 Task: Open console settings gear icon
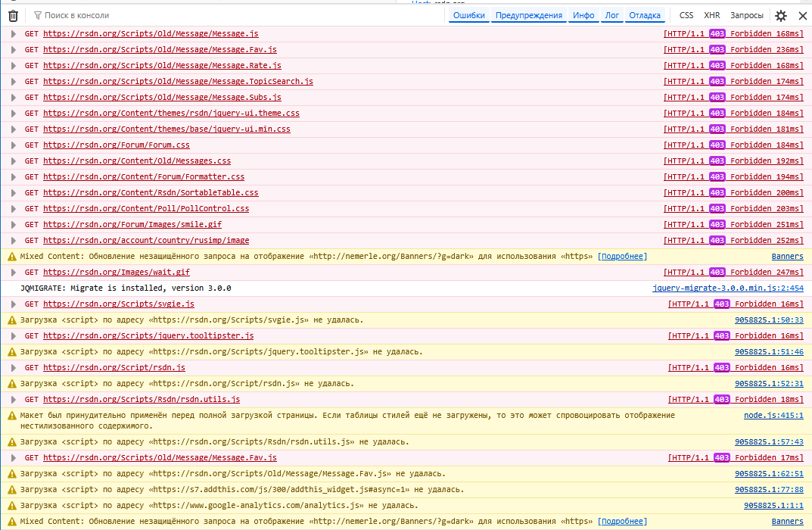point(781,15)
